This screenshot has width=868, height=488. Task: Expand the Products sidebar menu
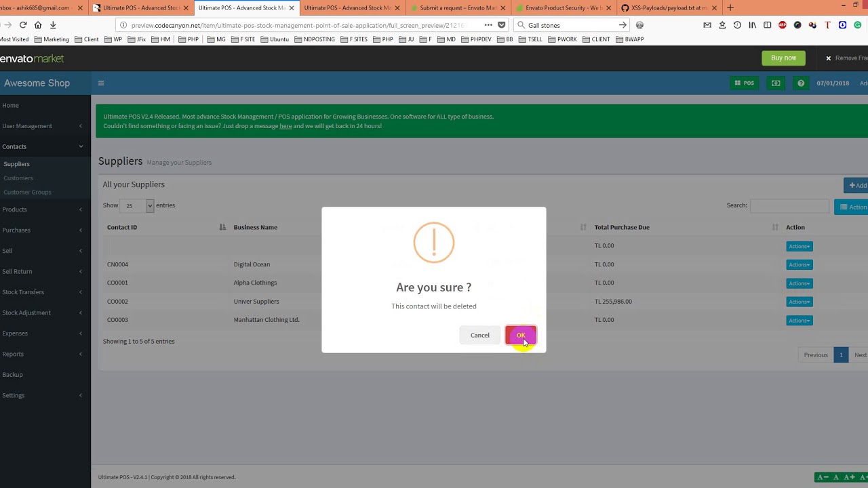coord(45,209)
